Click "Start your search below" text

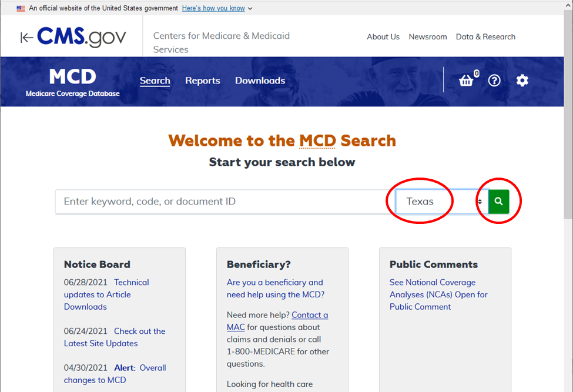282,162
